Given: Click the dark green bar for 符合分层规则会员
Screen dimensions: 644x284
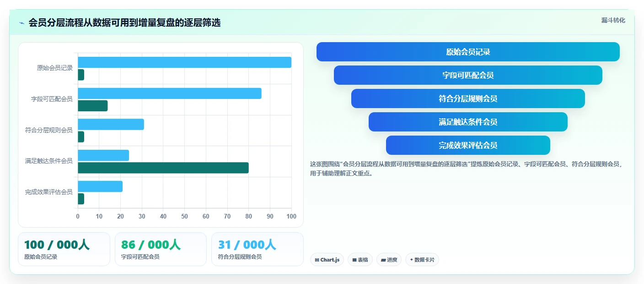Looking at the screenshot, I should pyautogui.click(x=81, y=137).
